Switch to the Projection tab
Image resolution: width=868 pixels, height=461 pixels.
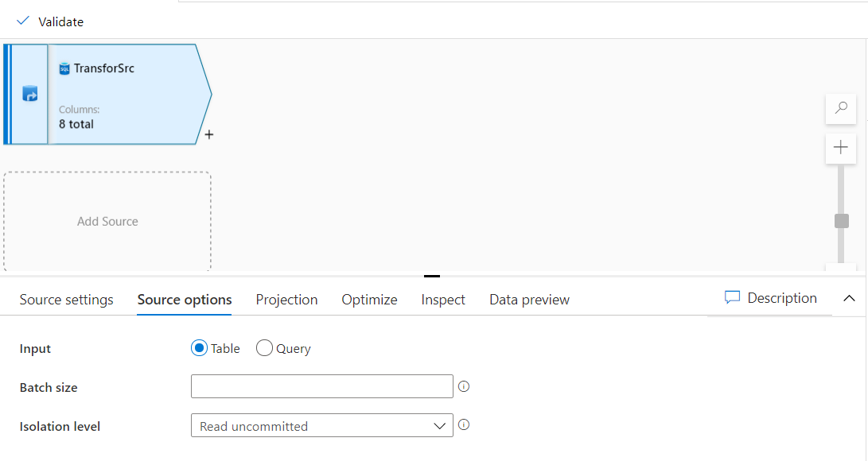point(286,300)
